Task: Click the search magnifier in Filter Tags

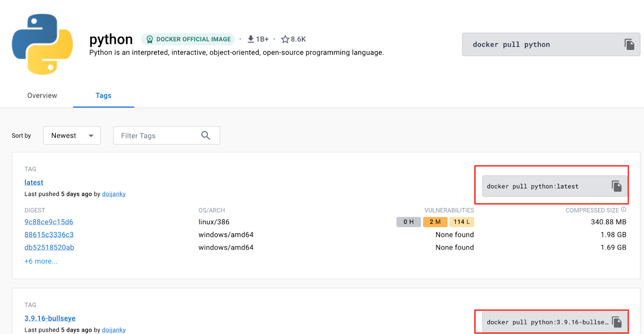Action: coord(206,136)
